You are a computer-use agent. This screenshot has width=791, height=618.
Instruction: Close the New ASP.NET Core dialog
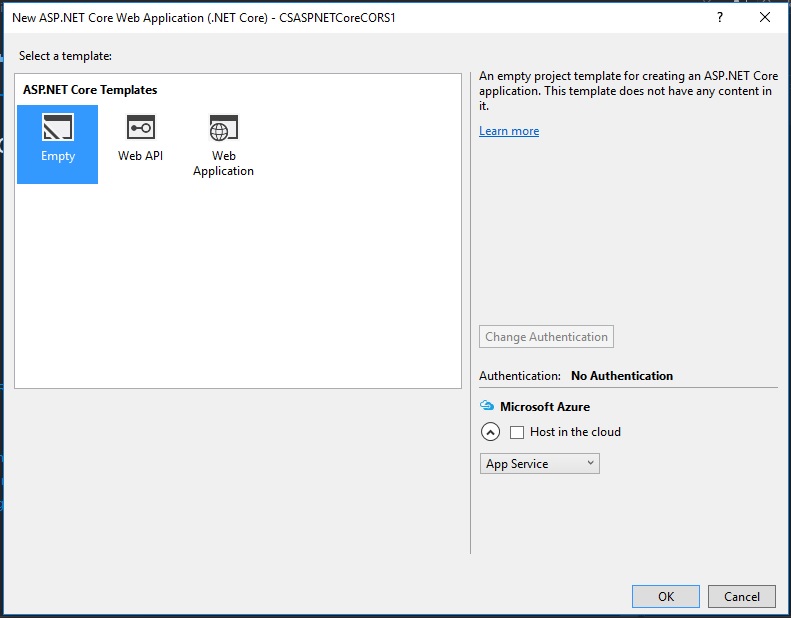pyautogui.click(x=765, y=17)
